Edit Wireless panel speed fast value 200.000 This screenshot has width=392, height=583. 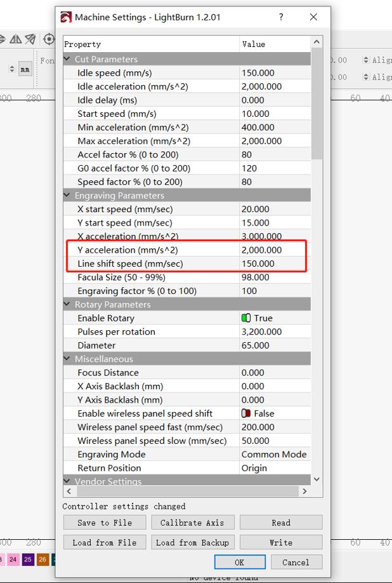[x=275, y=427]
